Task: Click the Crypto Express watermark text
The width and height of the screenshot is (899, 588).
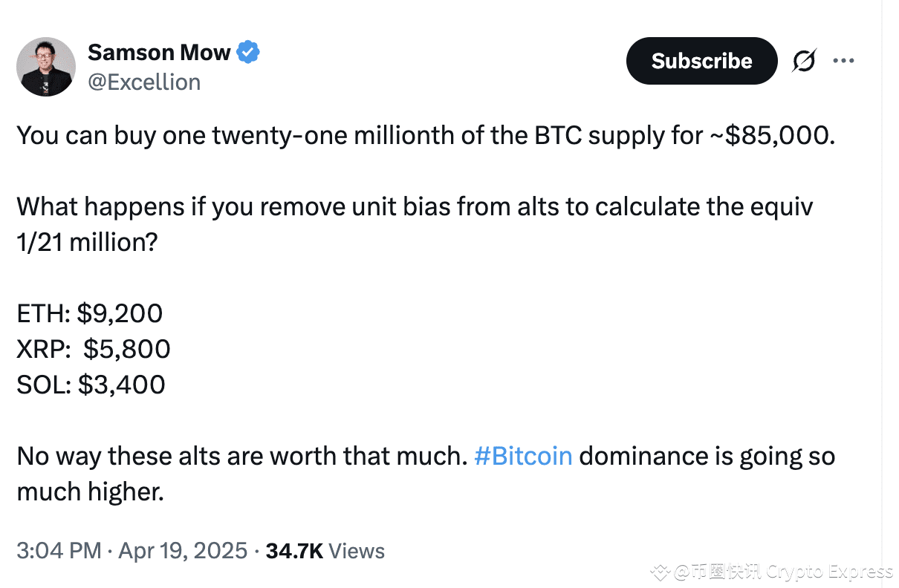Action: 780,572
